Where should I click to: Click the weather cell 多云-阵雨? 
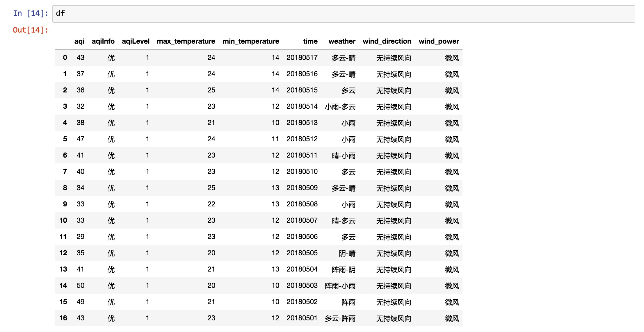click(x=340, y=318)
